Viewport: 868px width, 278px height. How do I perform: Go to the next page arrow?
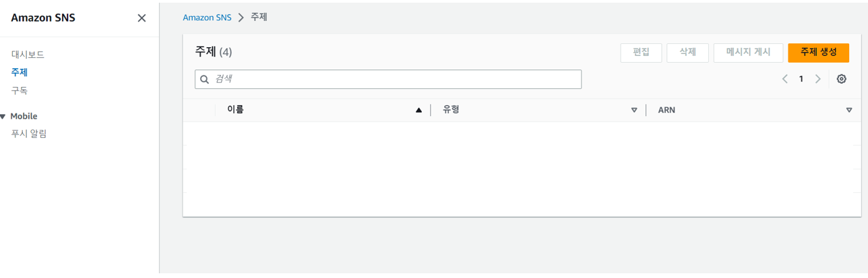817,79
